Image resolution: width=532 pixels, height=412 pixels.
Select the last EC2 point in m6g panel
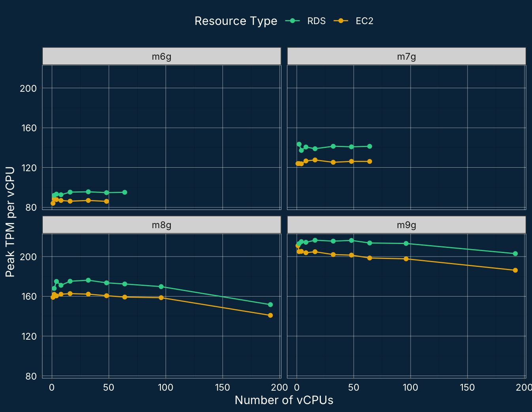pos(106,201)
